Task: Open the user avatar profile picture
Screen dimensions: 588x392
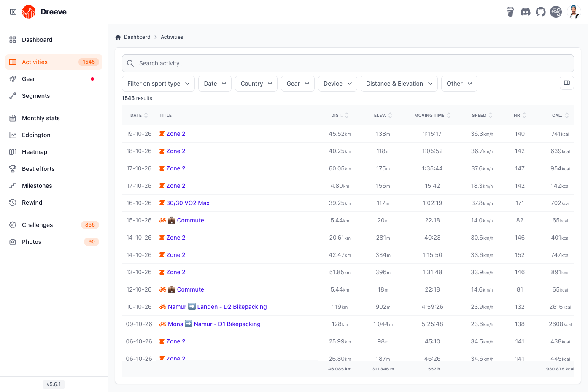Action: 574,12
